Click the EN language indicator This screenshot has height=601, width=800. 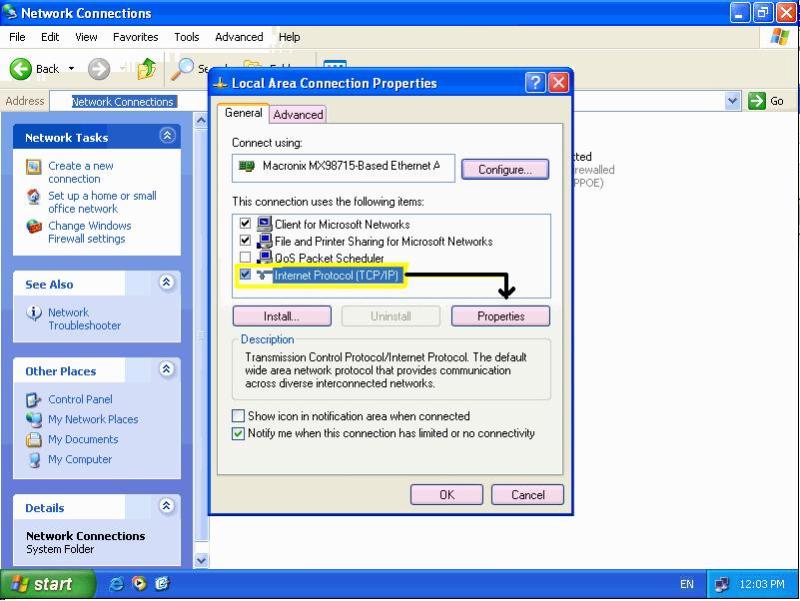[x=687, y=584]
